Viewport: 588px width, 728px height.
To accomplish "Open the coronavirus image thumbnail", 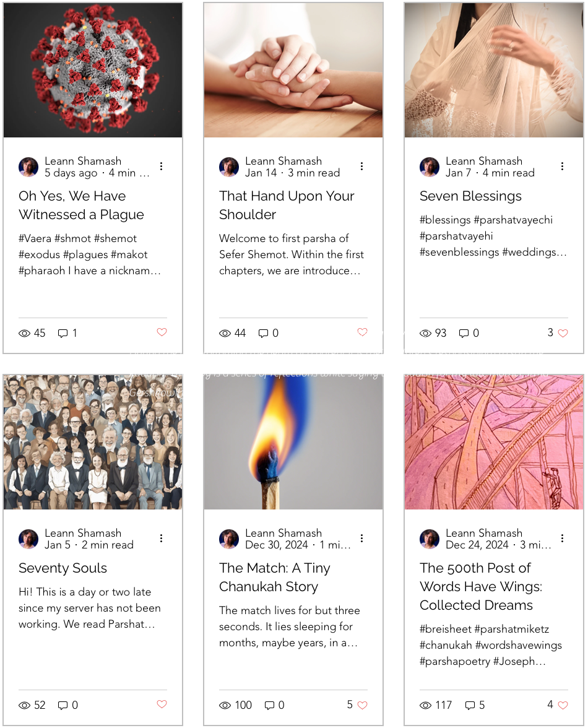I will 93,70.
